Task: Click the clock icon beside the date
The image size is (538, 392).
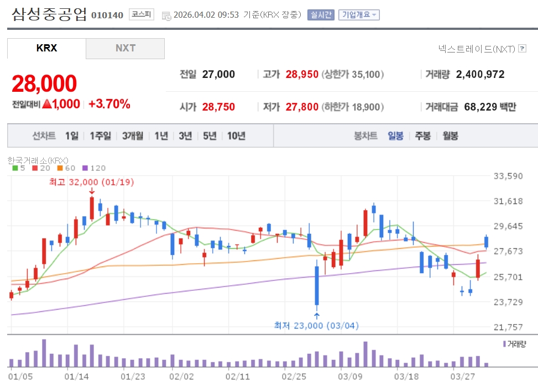Action: [166, 15]
